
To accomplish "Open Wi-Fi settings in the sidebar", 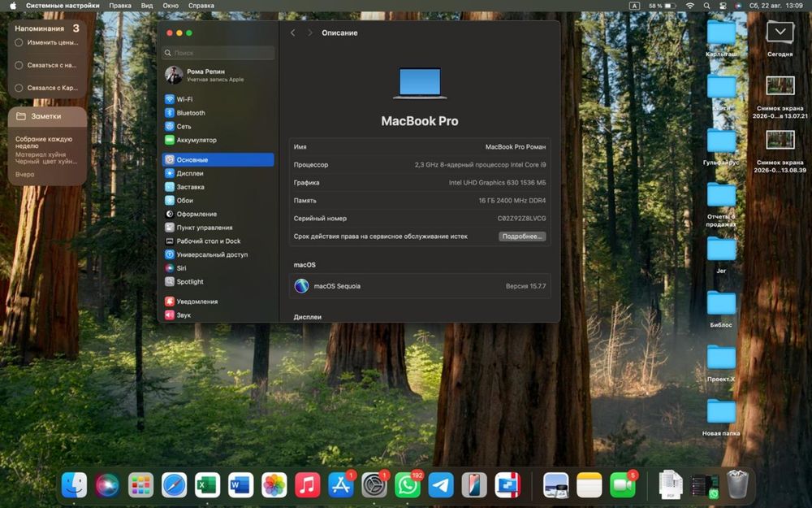I will [218, 99].
